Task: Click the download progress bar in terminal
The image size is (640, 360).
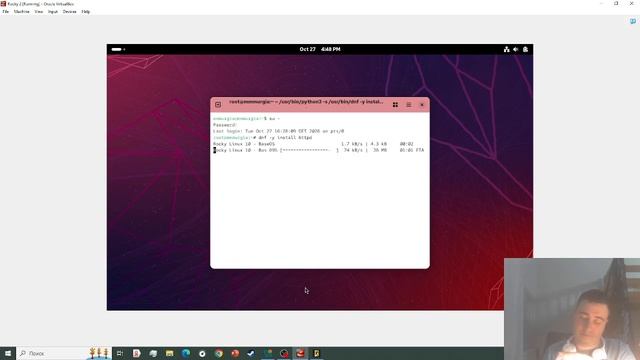Action: tap(309, 150)
